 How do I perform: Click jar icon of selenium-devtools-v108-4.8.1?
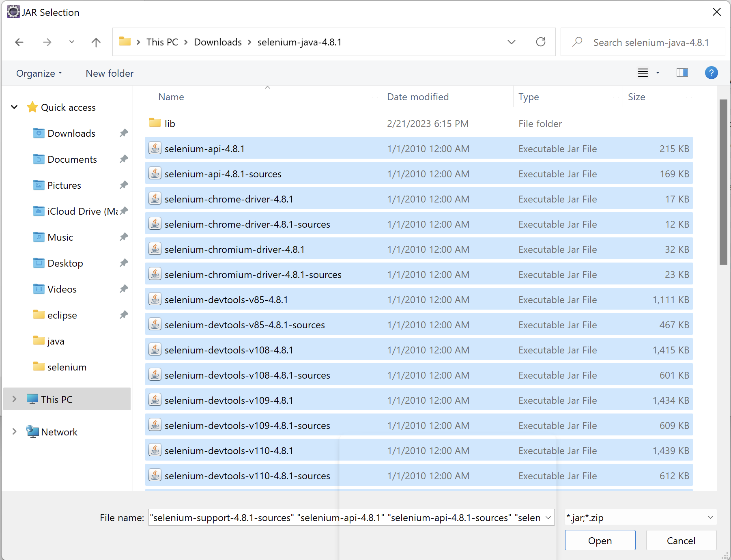[155, 349]
